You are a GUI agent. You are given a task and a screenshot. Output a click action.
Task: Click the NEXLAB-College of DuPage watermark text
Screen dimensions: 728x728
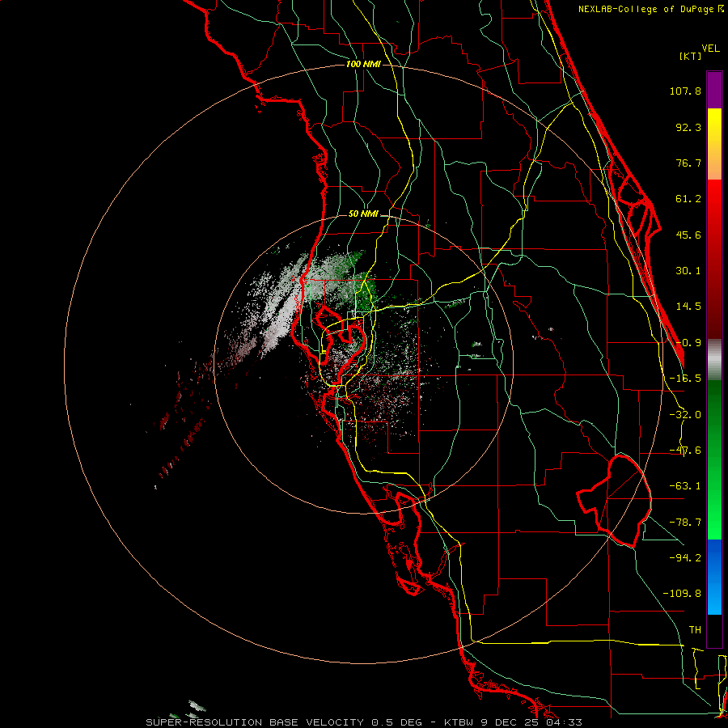pyautogui.click(x=650, y=9)
